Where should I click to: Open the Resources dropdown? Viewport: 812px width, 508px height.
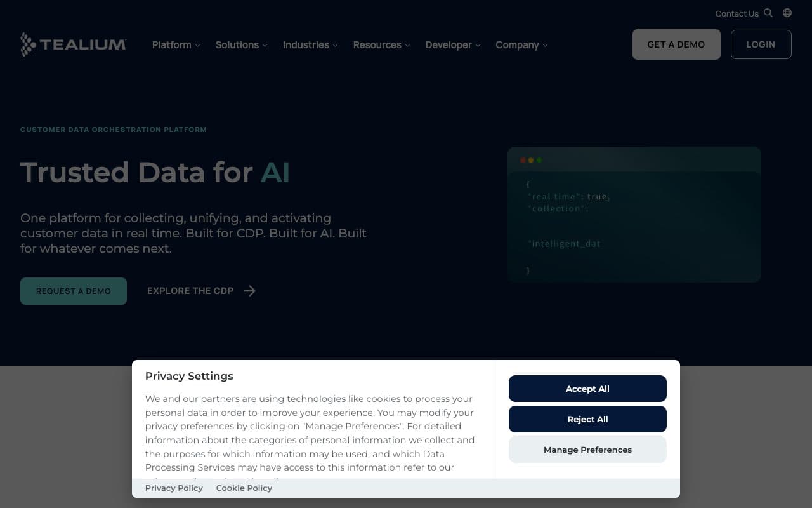click(381, 45)
